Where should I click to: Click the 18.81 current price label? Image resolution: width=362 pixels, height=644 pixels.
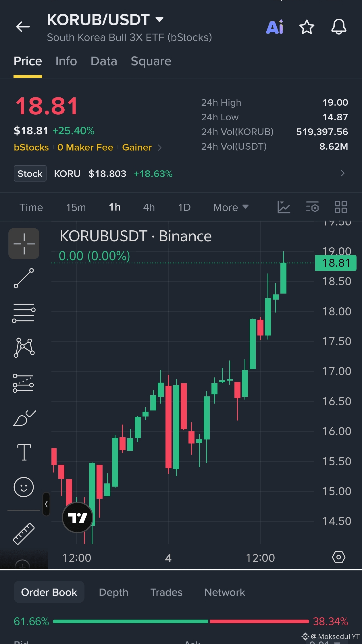click(336, 263)
